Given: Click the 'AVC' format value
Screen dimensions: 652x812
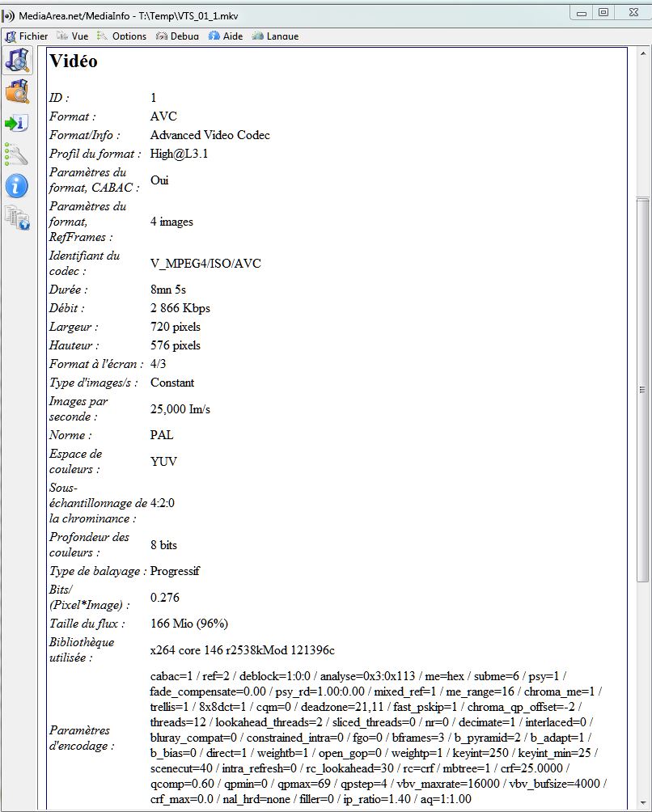Looking at the screenshot, I should point(163,116).
